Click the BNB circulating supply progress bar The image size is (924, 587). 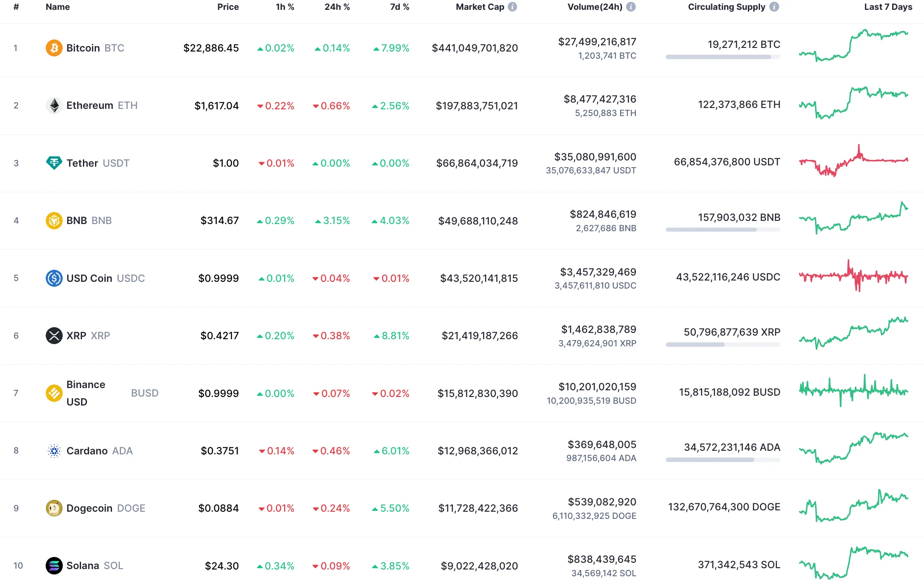(723, 229)
